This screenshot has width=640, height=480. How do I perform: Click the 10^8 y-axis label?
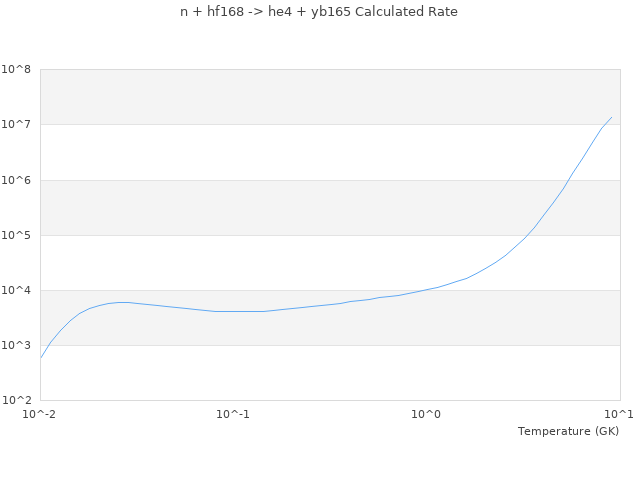[x=16, y=70]
